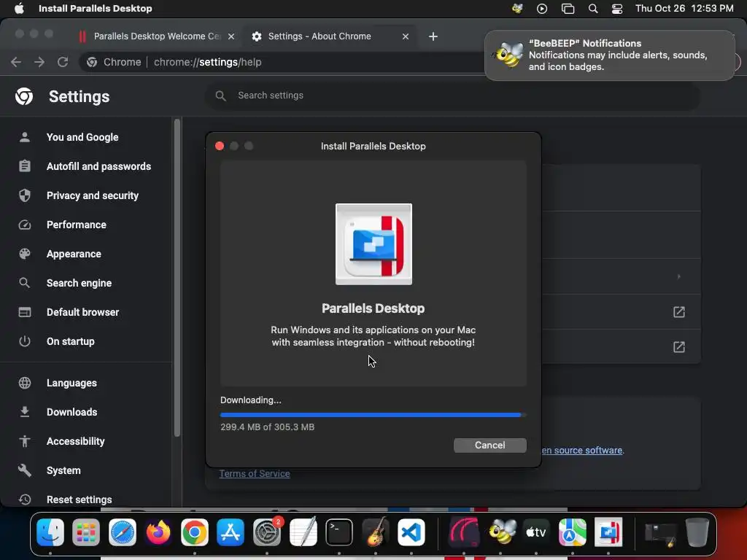Image resolution: width=747 pixels, height=560 pixels.
Task: Open Google Chrome from the Dock
Action: (194, 532)
